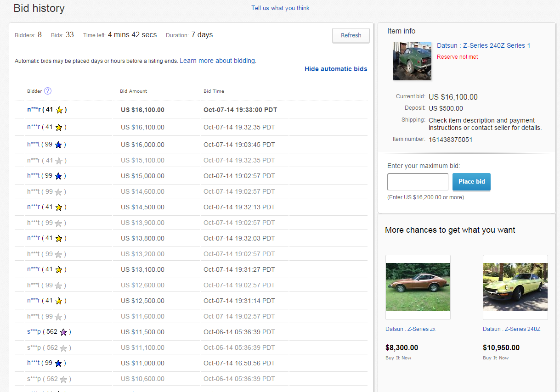Image resolution: width=560 pixels, height=392 pixels.
Task: Click the $8,300.00 price
Action: tap(402, 348)
